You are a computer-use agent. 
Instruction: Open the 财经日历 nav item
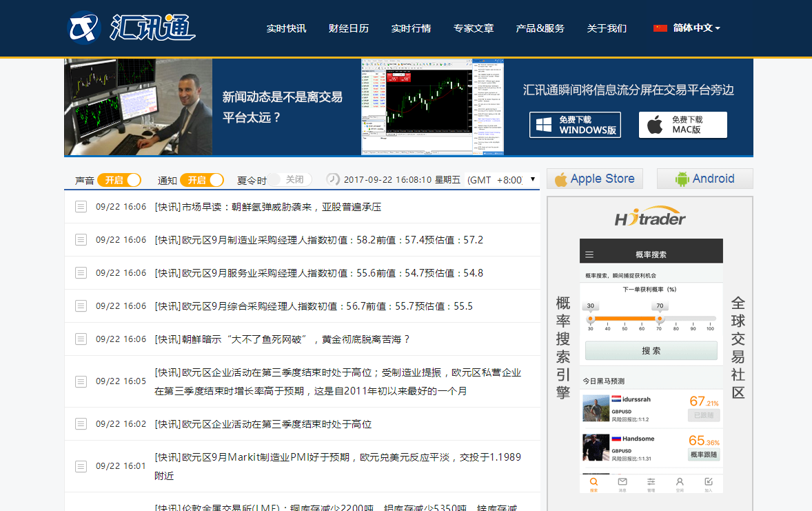(x=348, y=28)
